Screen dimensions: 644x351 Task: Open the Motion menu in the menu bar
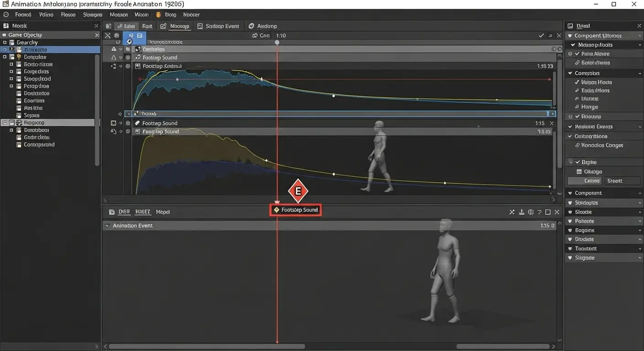click(118, 14)
